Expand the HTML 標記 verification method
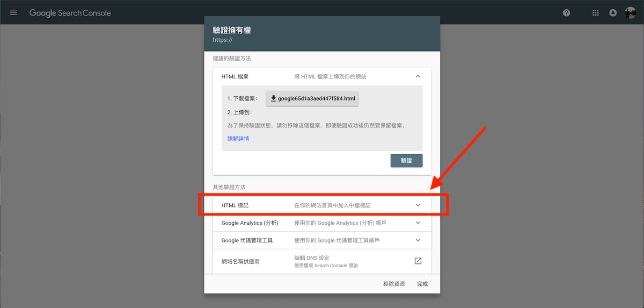Image resolution: width=644 pixels, height=308 pixels. [418, 205]
